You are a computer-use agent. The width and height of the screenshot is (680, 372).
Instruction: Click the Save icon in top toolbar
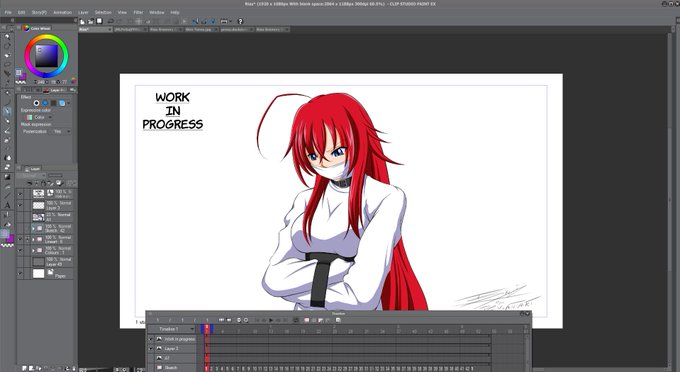click(x=99, y=21)
